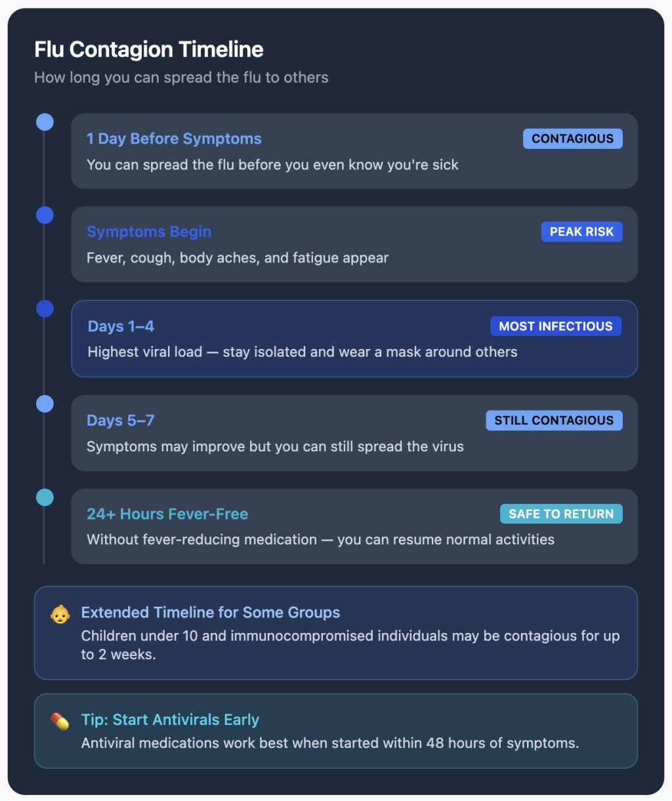Click the "1 Day Before Symptoms" heading
Screen dimensions: 672x801
coord(174,138)
